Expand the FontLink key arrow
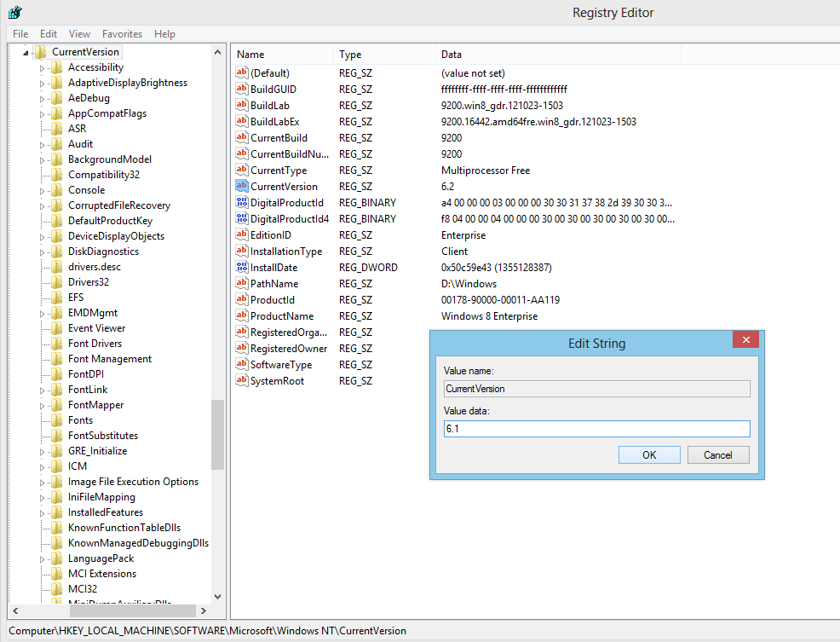Image resolution: width=840 pixels, height=642 pixels. 42,390
